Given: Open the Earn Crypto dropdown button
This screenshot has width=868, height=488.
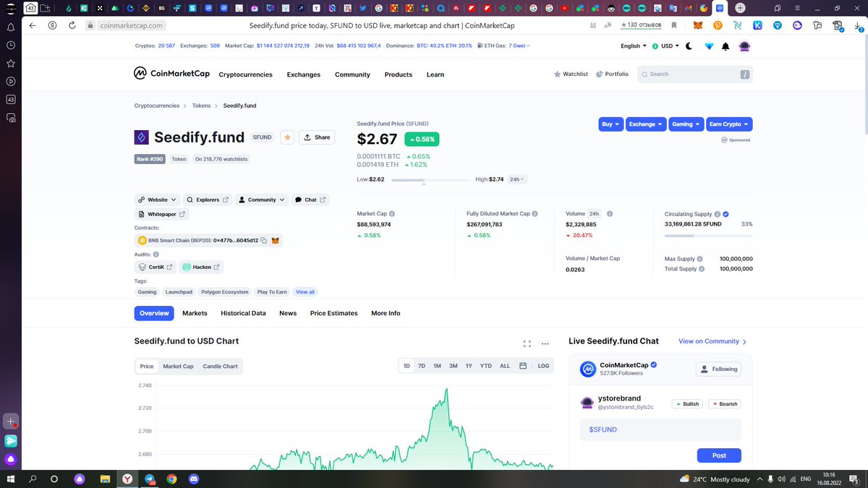Looking at the screenshot, I should pyautogui.click(x=729, y=124).
